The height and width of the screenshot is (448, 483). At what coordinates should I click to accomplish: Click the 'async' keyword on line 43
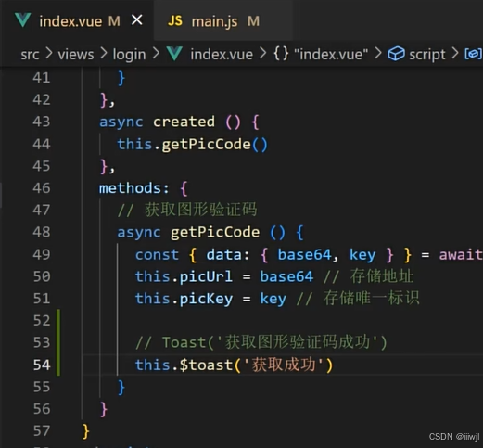click(121, 122)
